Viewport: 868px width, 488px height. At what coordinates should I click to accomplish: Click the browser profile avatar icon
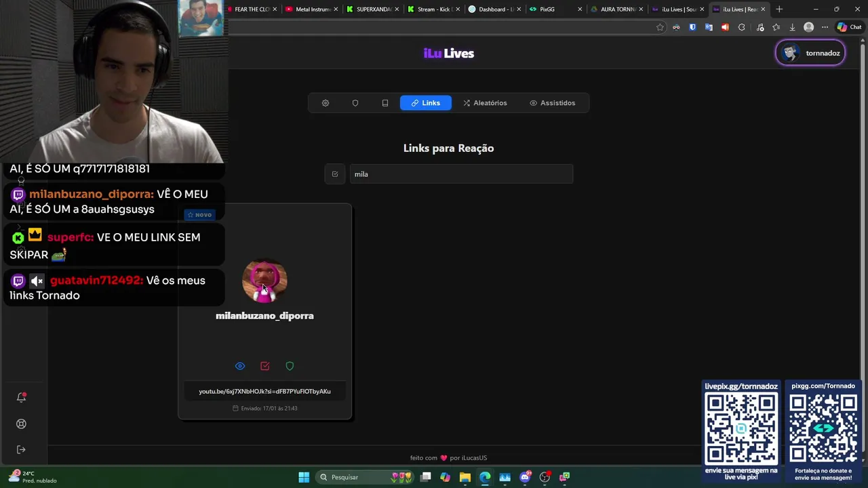click(x=808, y=27)
